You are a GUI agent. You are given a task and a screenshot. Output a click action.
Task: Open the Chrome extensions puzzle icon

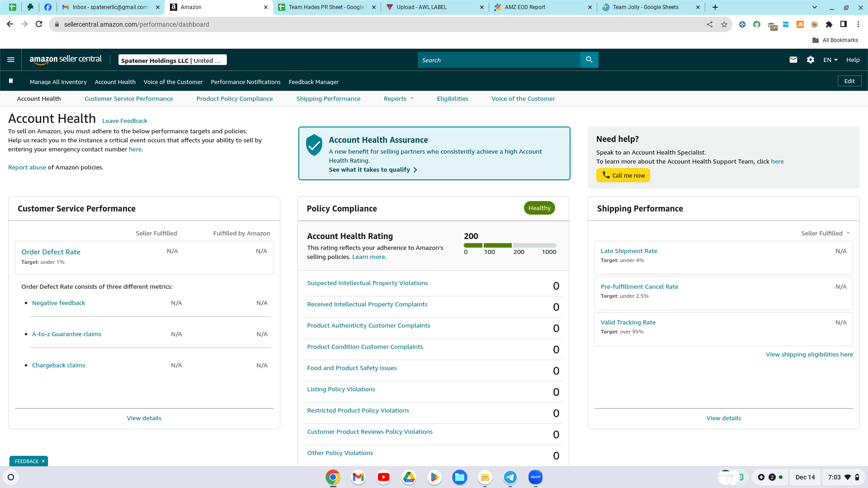click(x=829, y=24)
